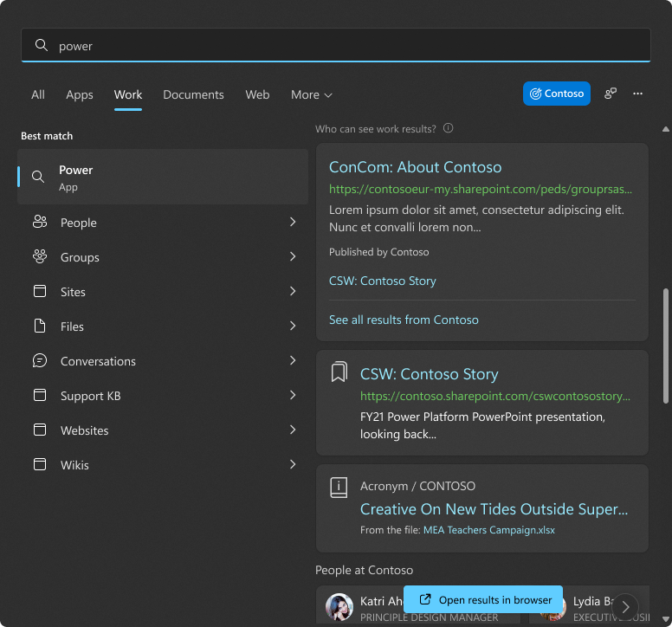Click See all results from Contoso

(404, 320)
